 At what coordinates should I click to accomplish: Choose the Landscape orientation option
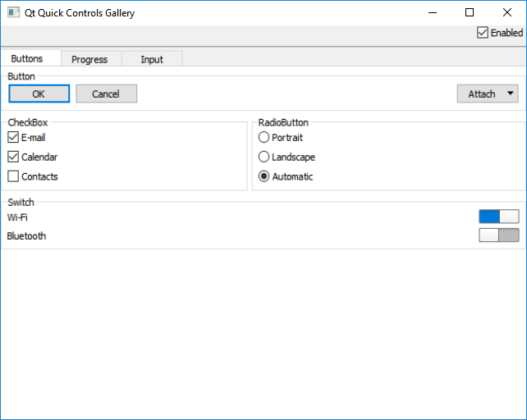tap(264, 157)
